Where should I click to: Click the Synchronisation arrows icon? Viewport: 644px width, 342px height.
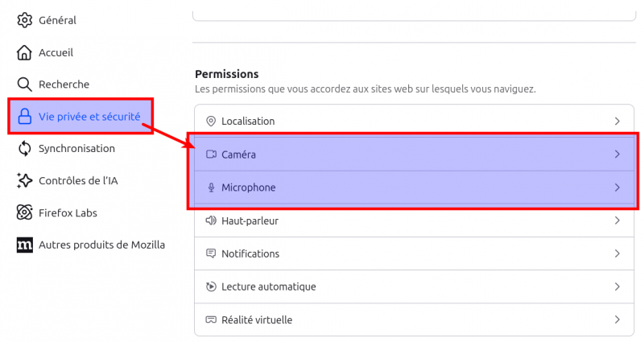pyautogui.click(x=24, y=148)
